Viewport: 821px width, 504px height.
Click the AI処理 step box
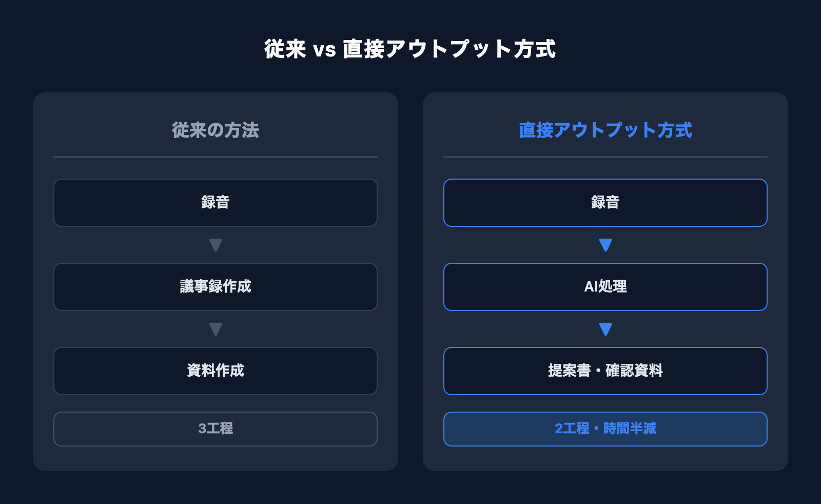pyautogui.click(x=605, y=287)
